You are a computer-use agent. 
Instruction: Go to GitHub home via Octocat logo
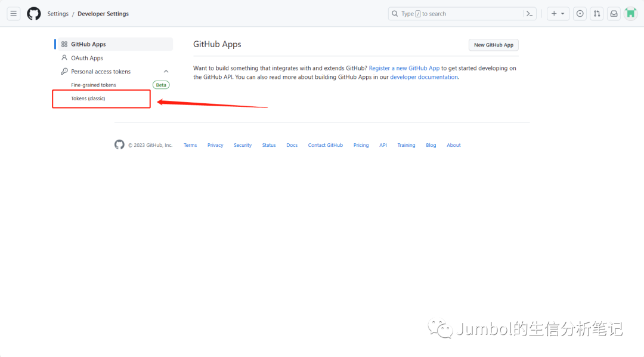tap(33, 14)
